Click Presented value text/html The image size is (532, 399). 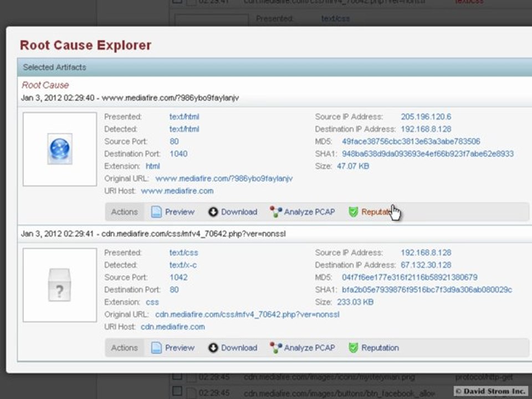(184, 117)
